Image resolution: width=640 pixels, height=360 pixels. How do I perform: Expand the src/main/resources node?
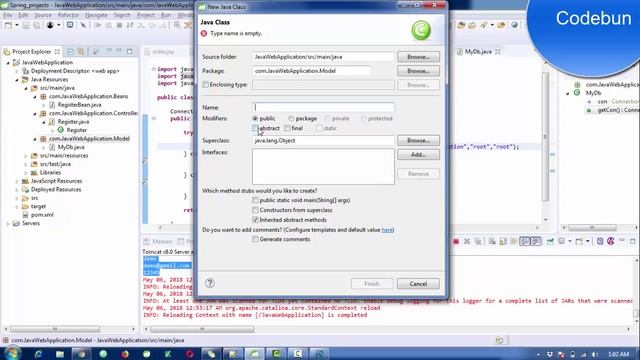26,156
